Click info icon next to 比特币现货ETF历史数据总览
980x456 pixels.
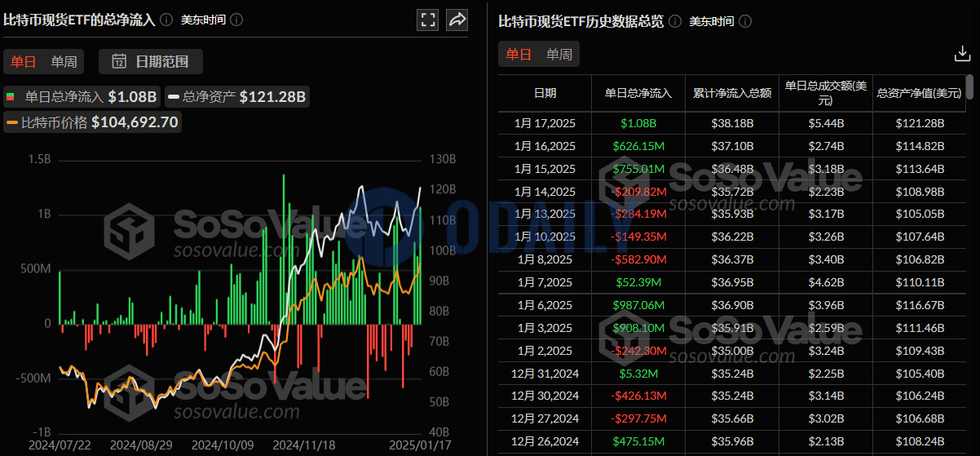click(x=675, y=21)
